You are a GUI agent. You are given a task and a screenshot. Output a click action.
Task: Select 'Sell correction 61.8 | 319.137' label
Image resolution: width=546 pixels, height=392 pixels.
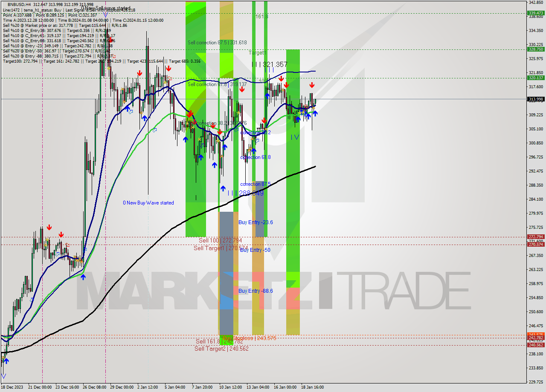coord(217,84)
